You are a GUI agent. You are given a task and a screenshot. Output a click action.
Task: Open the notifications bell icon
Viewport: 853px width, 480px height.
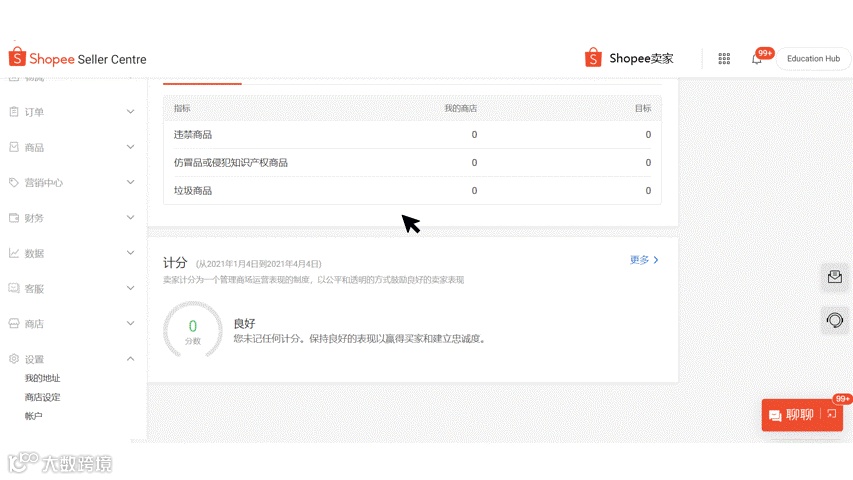[756, 59]
